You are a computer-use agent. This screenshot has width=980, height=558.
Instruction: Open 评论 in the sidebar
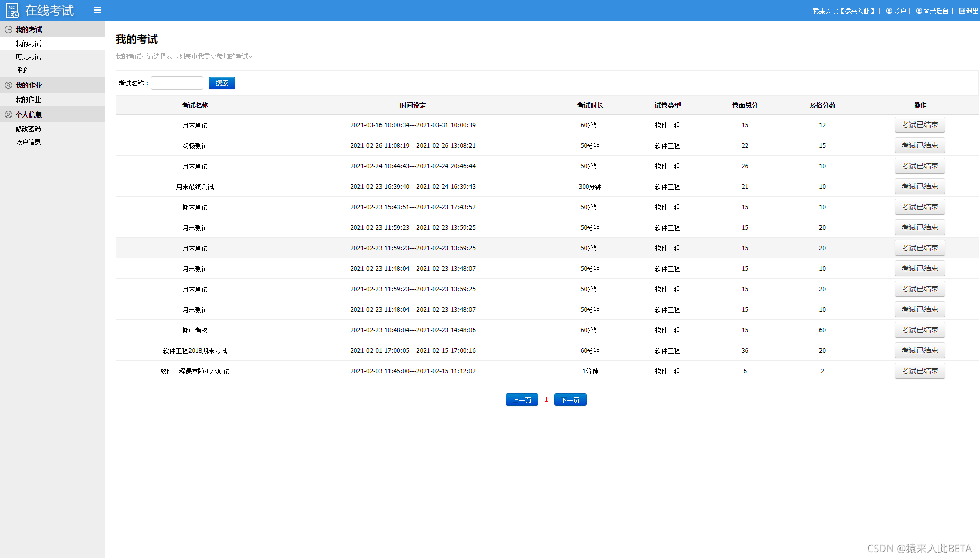[22, 70]
